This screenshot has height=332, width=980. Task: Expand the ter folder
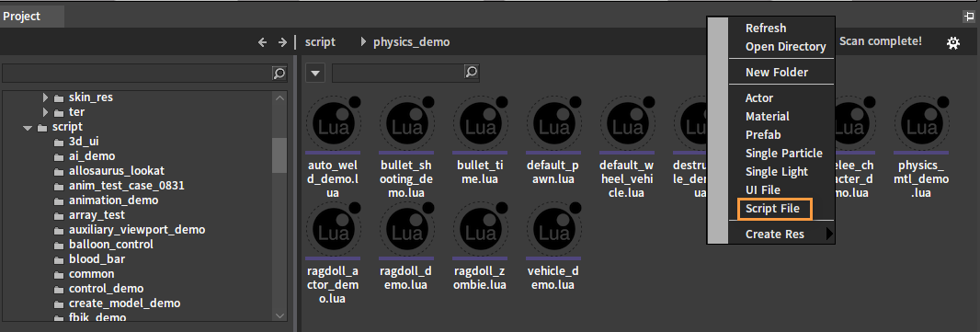(46, 112)
